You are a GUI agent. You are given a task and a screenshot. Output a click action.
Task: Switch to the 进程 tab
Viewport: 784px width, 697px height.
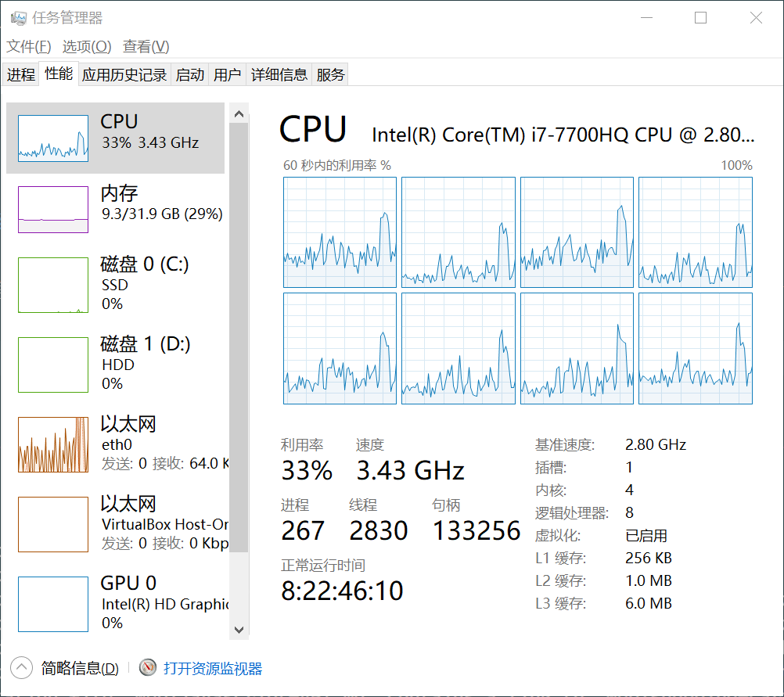tap(21, 75)
